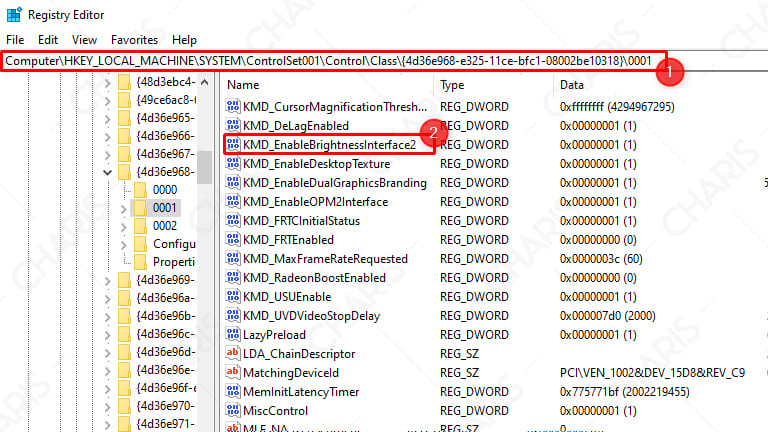The image size is (768, 432).
Task: Click the LDA_ChainDescriptor string value icon
Action: 233,354
